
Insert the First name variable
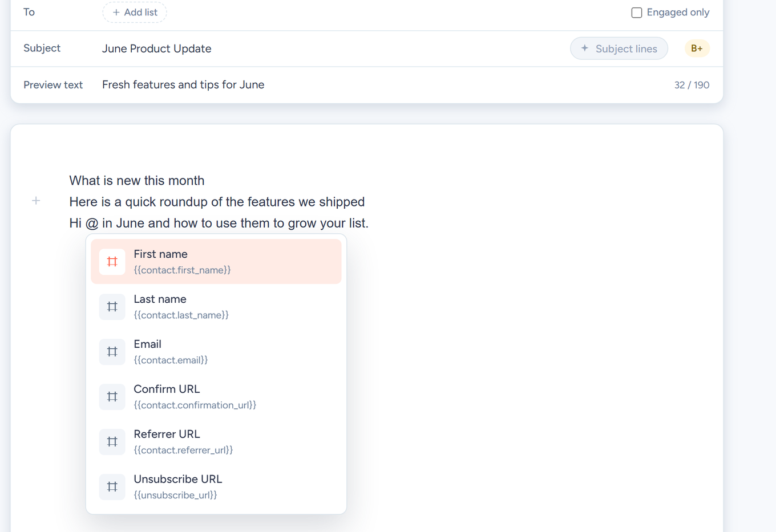(216, 262)
